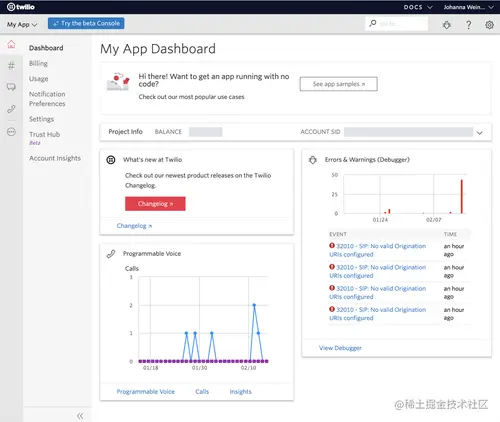
Task: Open the settings gear icon in toolbar
Action: [x=489, y=25]
